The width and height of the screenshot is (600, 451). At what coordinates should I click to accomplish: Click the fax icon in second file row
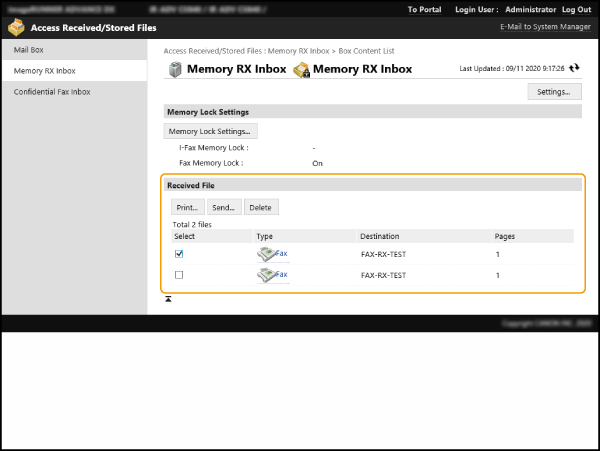[266, 275]
